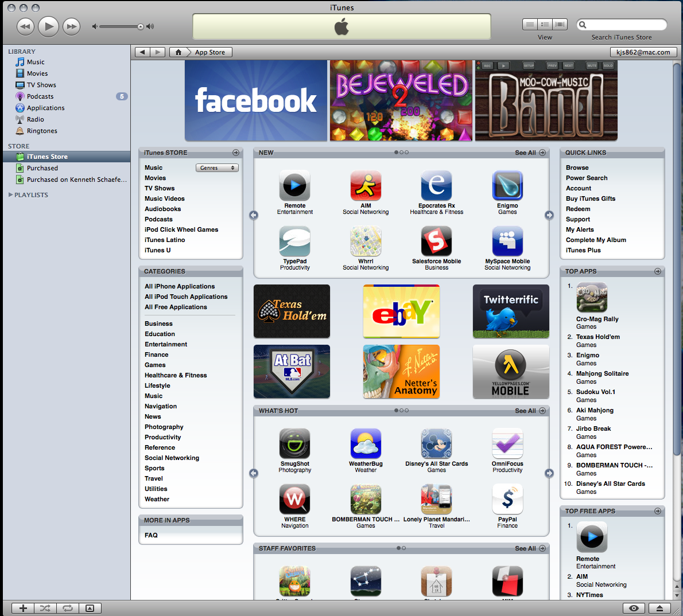Switch to list view button
683x616 pixels.
pos(530,25)
